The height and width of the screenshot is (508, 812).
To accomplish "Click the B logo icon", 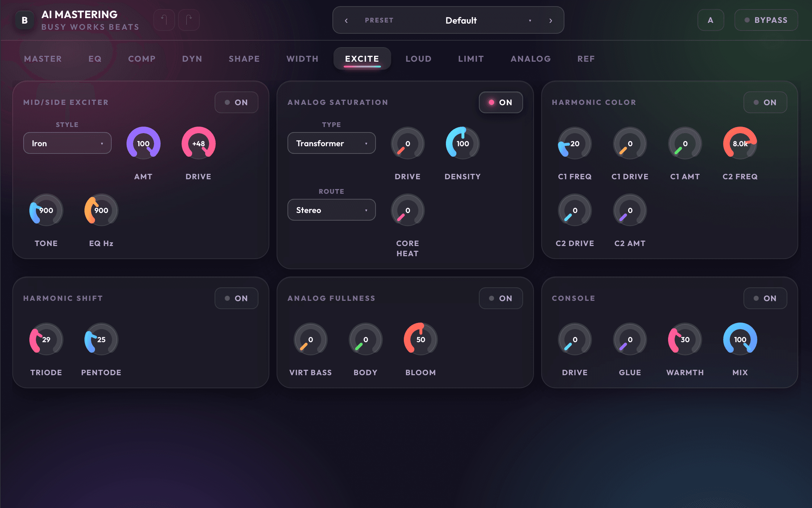I will pos(25,20).
